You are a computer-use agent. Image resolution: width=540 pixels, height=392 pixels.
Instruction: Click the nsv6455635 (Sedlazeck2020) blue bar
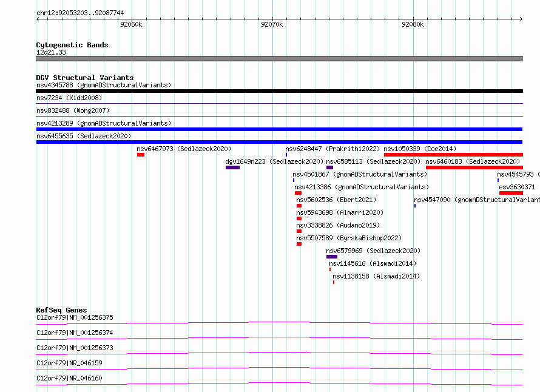point(279,142)
